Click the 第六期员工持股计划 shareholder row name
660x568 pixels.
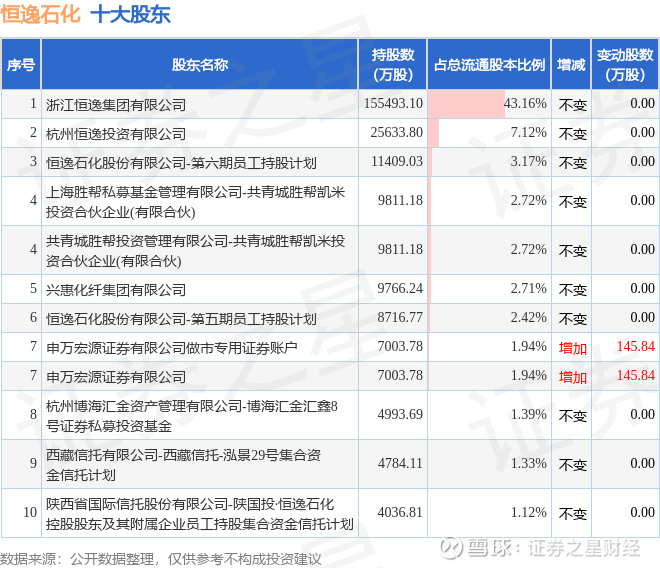pos(181,163)
